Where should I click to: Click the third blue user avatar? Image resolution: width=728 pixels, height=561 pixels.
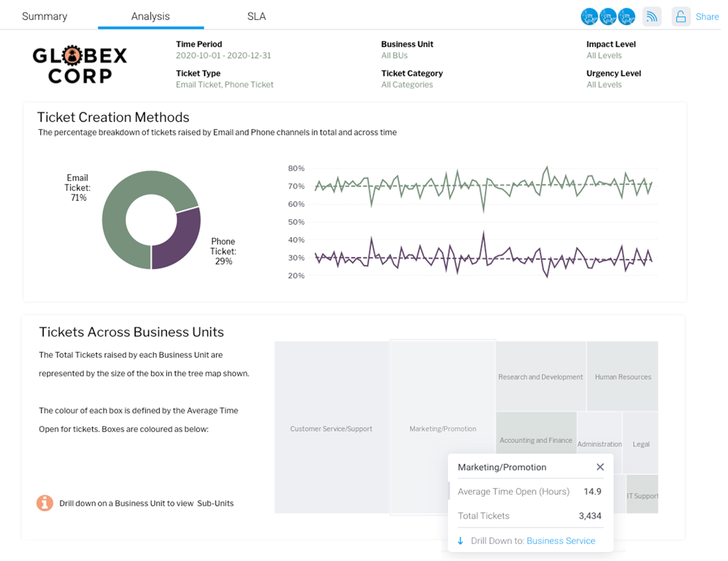(627, 16)
